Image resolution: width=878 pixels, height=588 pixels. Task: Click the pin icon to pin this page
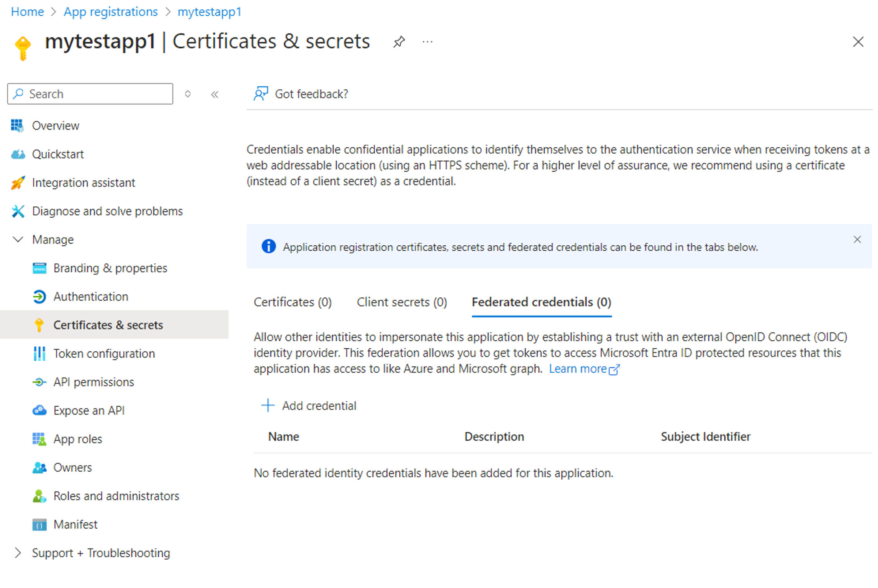pos(399,41)
